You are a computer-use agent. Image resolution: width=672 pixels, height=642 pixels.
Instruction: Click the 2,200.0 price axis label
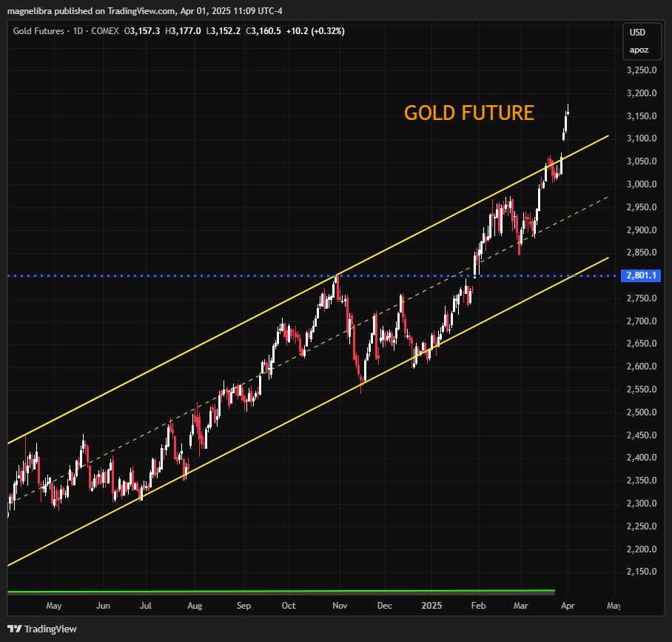pos(642,549)
